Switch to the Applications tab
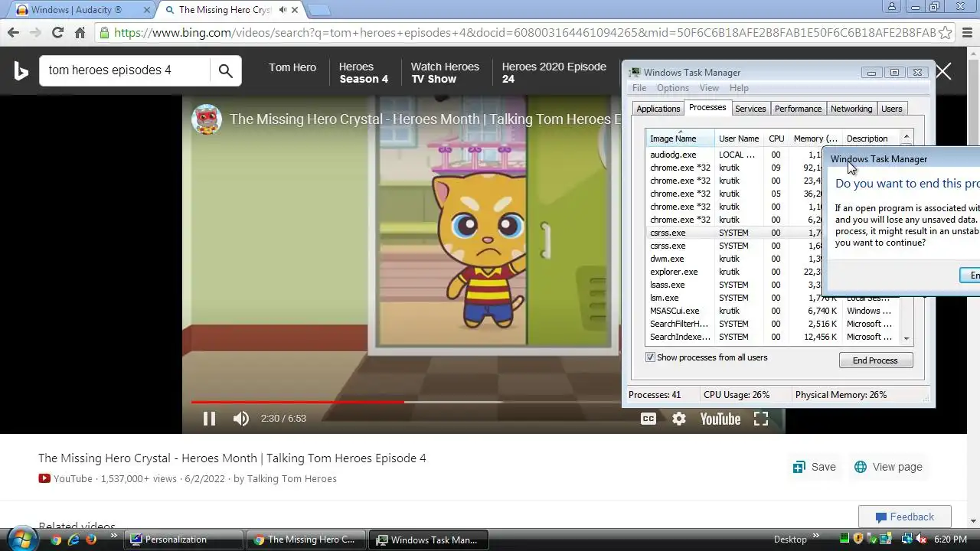980x551 pixels. pos(658,109)
